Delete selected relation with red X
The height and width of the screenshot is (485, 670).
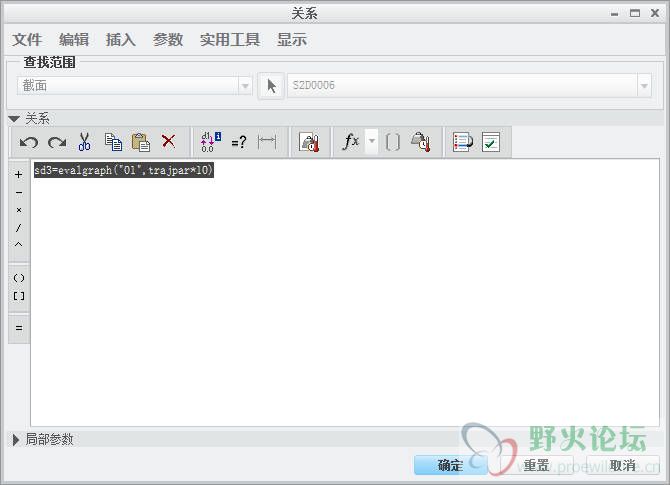coord(168,141)
